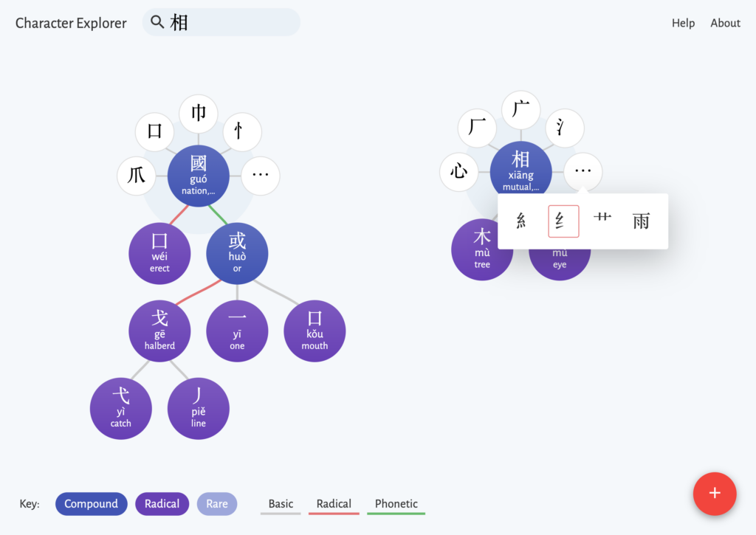This screenshot has width=756, height=535.
Task: Select the 弋 yì catch node
Action: click(x=121, y=409)
